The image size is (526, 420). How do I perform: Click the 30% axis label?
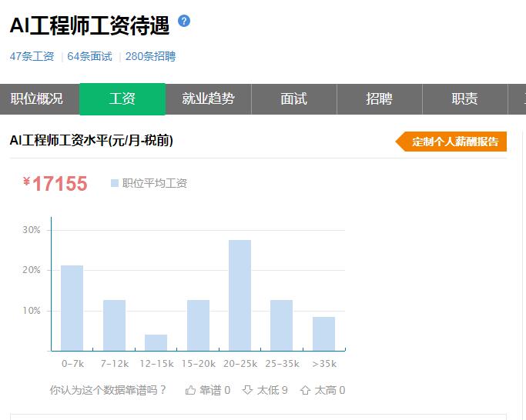[x=32, y=230]
